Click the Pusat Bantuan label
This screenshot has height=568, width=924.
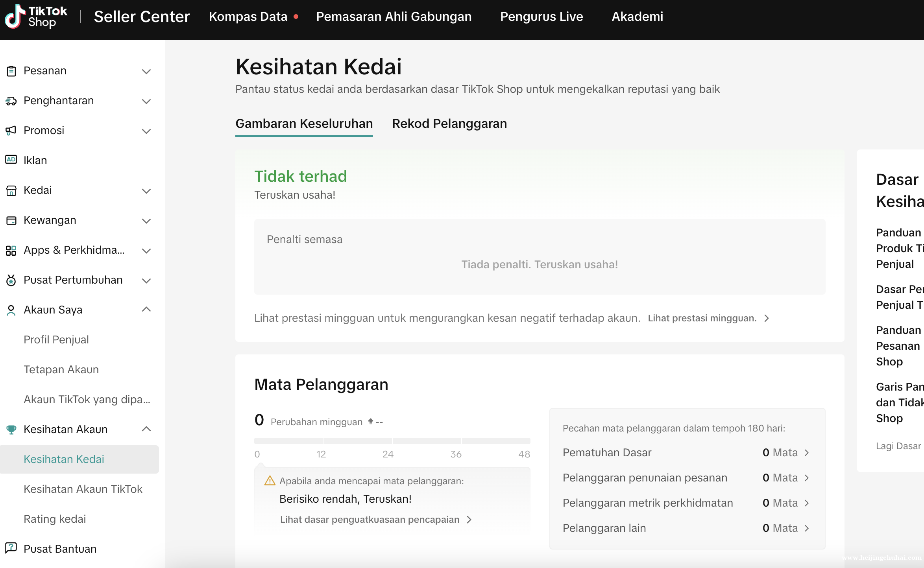(60, 549)
